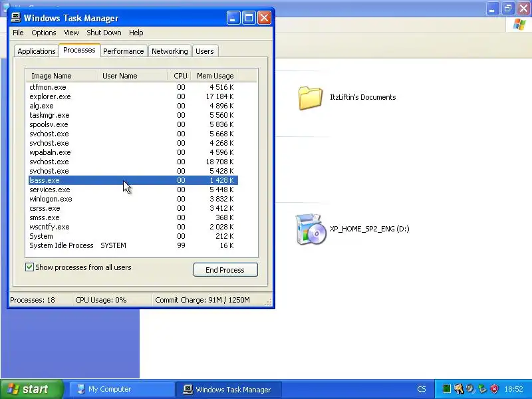Viewport: 532px width, 399px height.
Task: Switch to the Applications tab
Action: coord(37,51)
